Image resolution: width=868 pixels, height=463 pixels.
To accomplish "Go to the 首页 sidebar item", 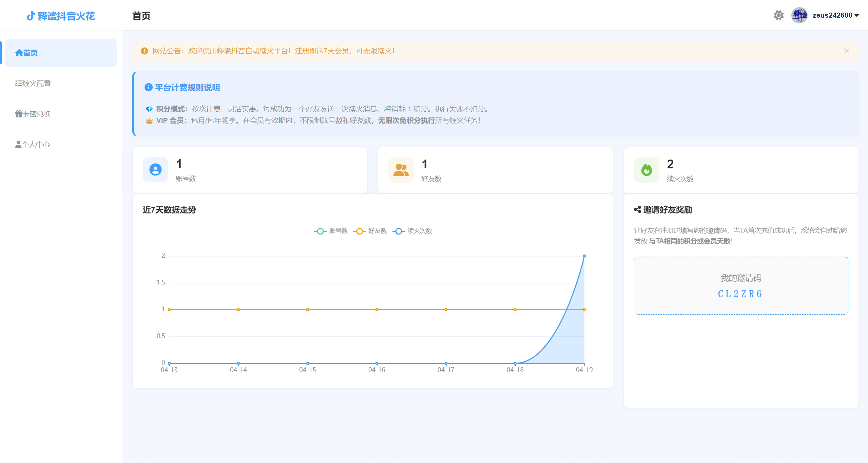I will (61, 53).
